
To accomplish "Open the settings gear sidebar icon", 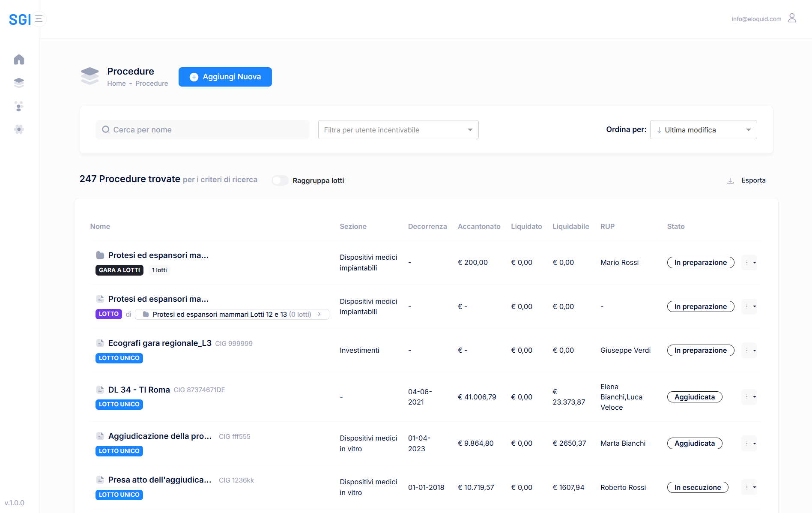I will tap(19, 129).
